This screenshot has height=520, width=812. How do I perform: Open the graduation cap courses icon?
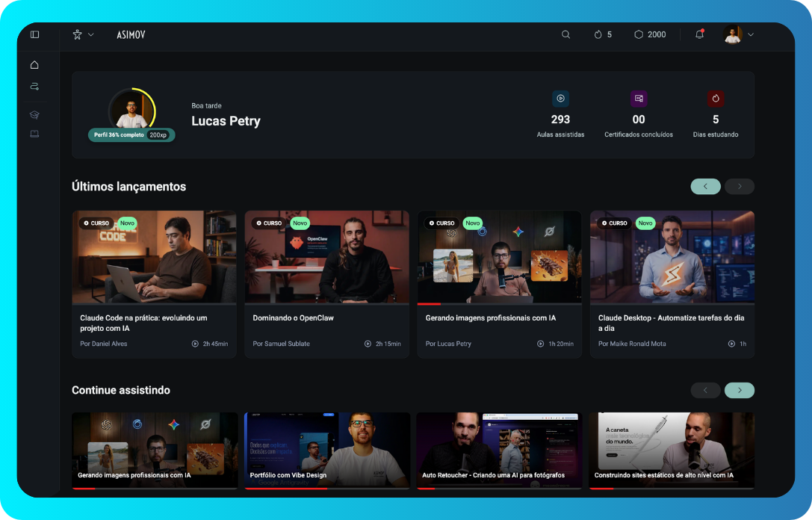pyautogui.click(x=34, y=114)
